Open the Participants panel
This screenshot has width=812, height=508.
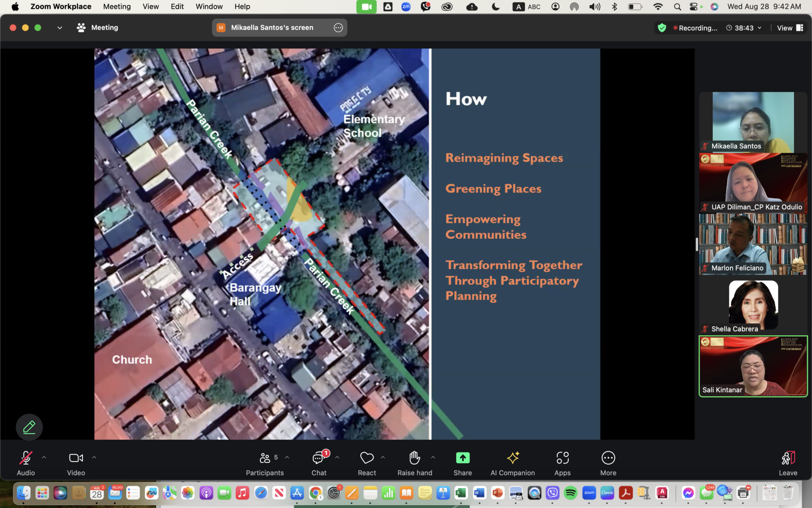(265, 463)
